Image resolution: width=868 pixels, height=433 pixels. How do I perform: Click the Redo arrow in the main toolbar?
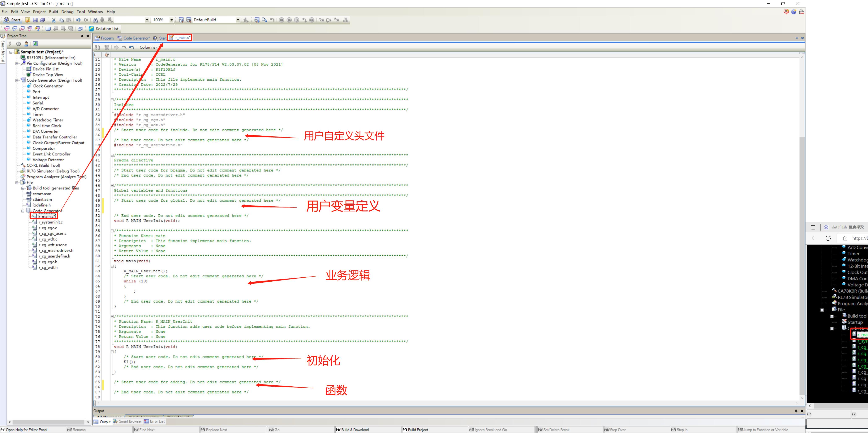click(x=86, y=20)
